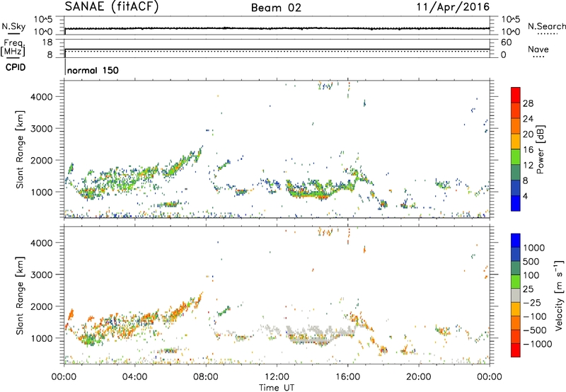Click the 3000 tick of power panel
This screenshot has width=566, height=392.
42,129
